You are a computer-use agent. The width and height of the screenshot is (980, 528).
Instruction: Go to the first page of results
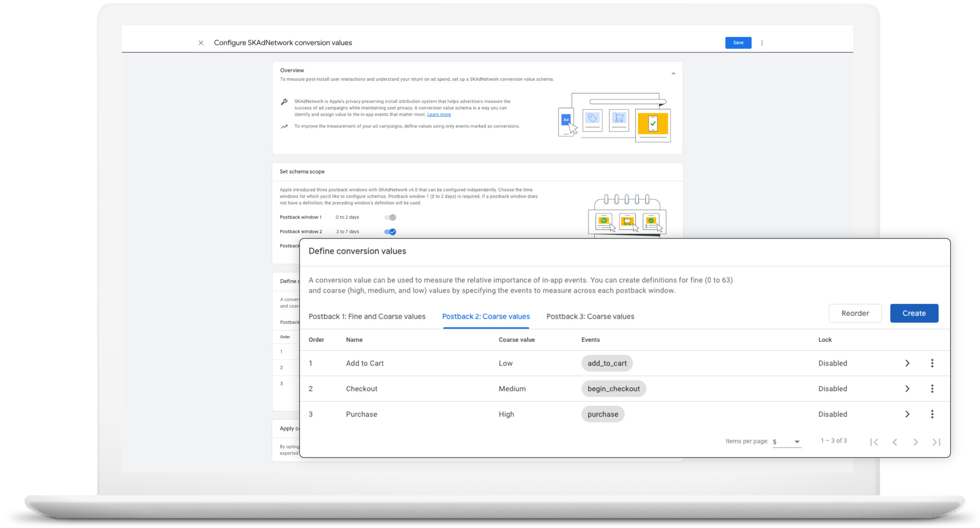pos(874,442)
